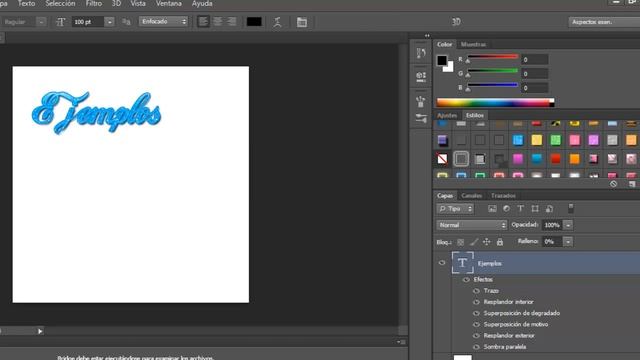The height and width of the screenshot is (360, 640).
Task: Open the Opacidad slider dropdown arrow
Action: [x=568, y=225]
